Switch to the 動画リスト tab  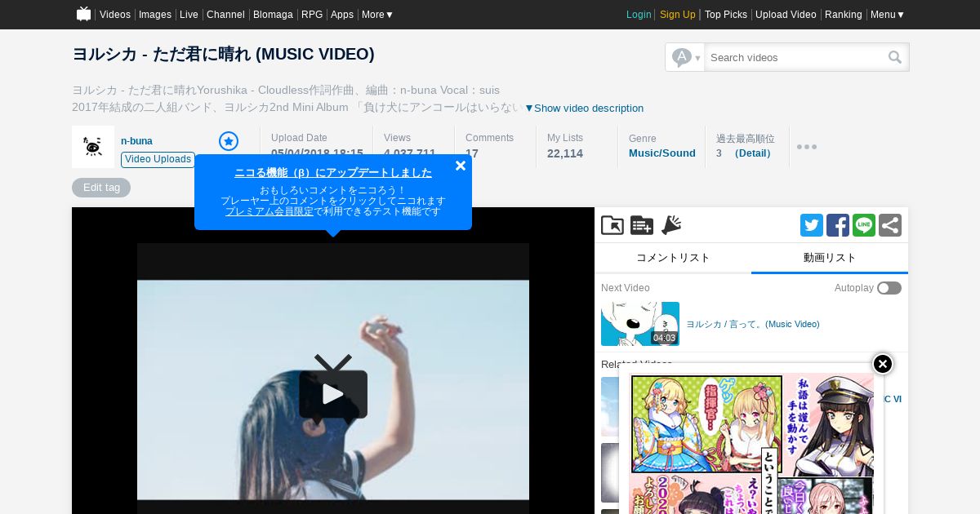[830, 258]
